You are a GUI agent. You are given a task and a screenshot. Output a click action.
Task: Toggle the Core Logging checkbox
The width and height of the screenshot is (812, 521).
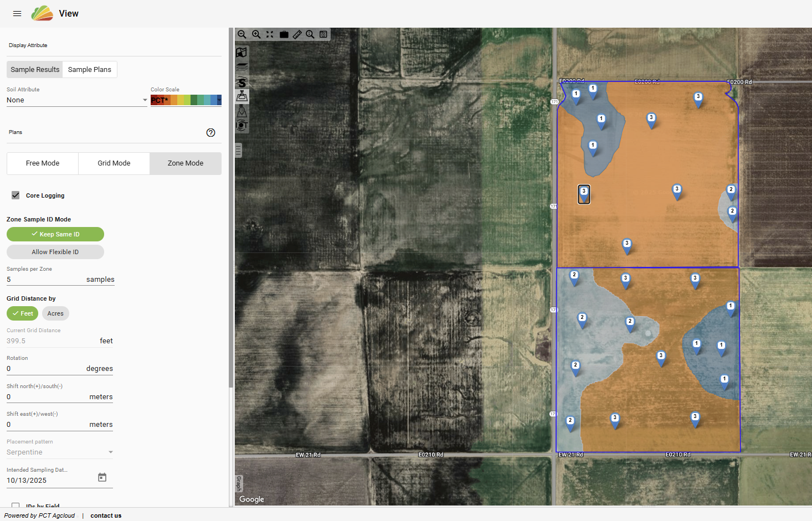(16, 195)
